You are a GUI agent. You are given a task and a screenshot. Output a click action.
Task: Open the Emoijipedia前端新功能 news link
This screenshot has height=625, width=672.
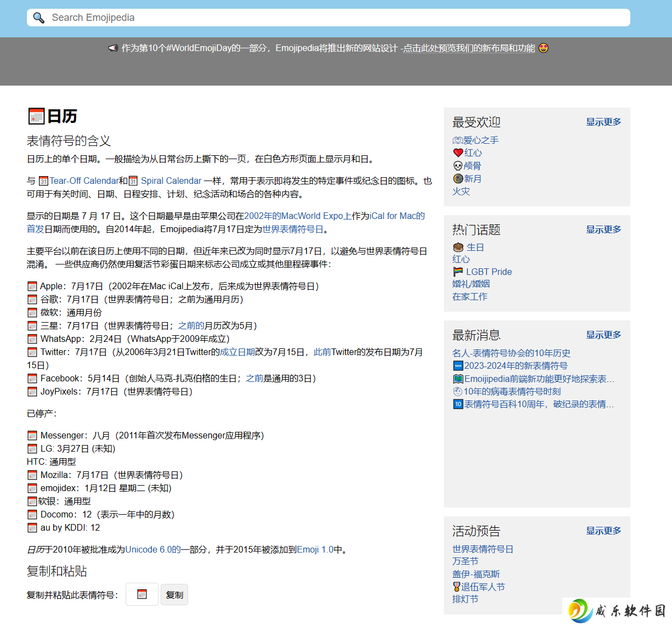point(539,379)
